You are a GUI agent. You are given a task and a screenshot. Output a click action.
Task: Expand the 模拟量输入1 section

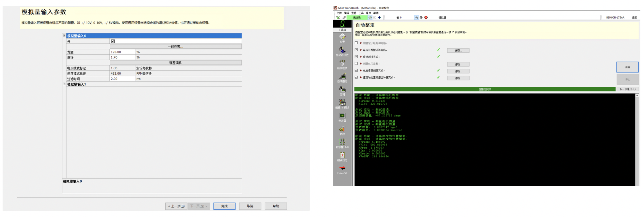(64, 84)
